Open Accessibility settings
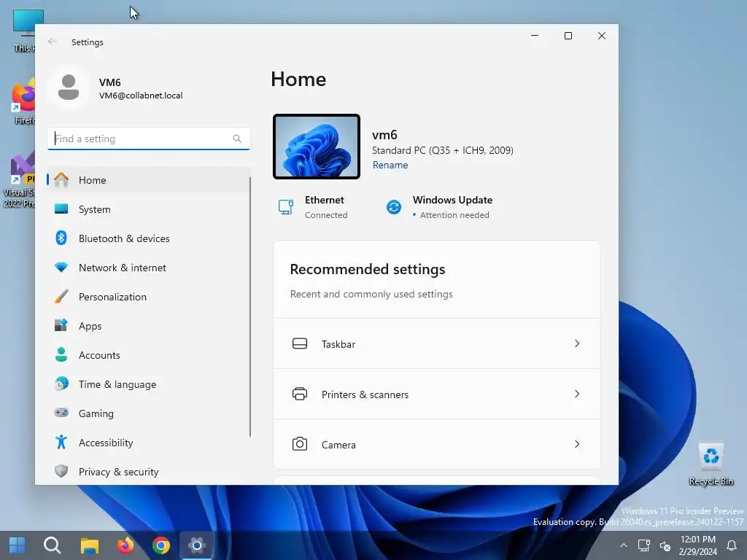 point(148,443)
